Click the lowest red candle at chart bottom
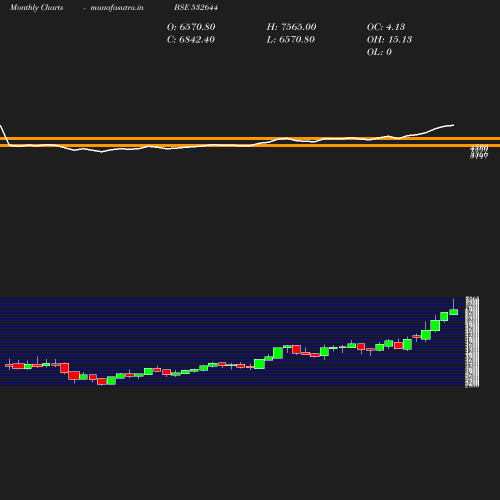Image resolution: width=500 pixels, height=500 pixels. pos(102,381)
